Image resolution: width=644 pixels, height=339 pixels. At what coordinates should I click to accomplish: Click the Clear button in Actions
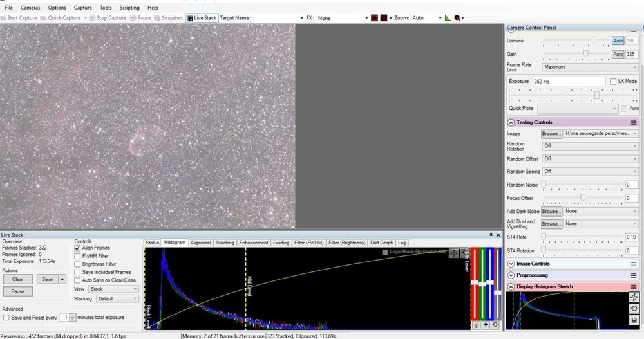pyautogui.click(x=18, y=279)
